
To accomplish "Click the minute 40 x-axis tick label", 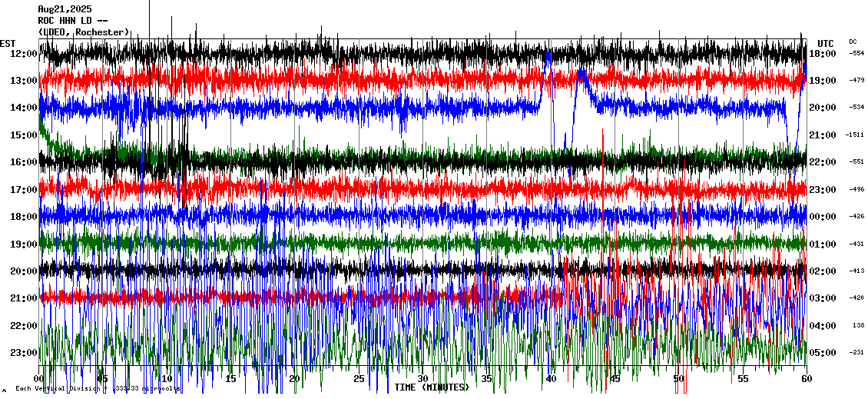I will click(551, 378).
